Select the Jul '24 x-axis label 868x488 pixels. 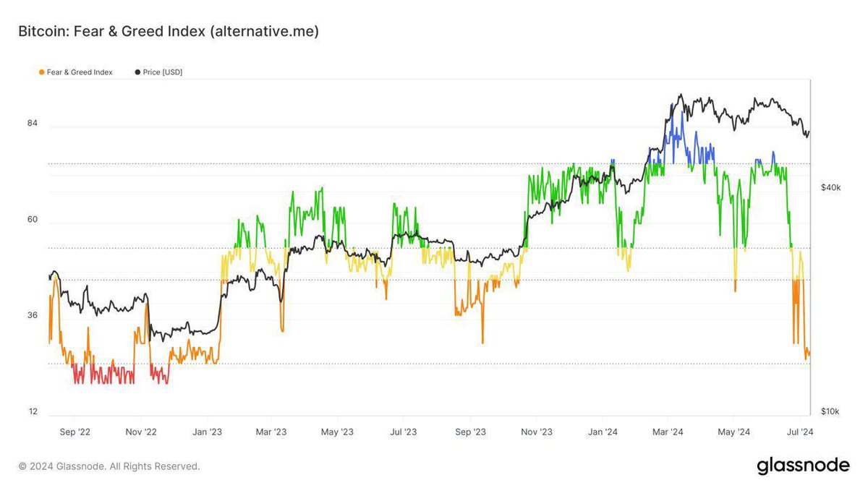[x=799, y=432]
